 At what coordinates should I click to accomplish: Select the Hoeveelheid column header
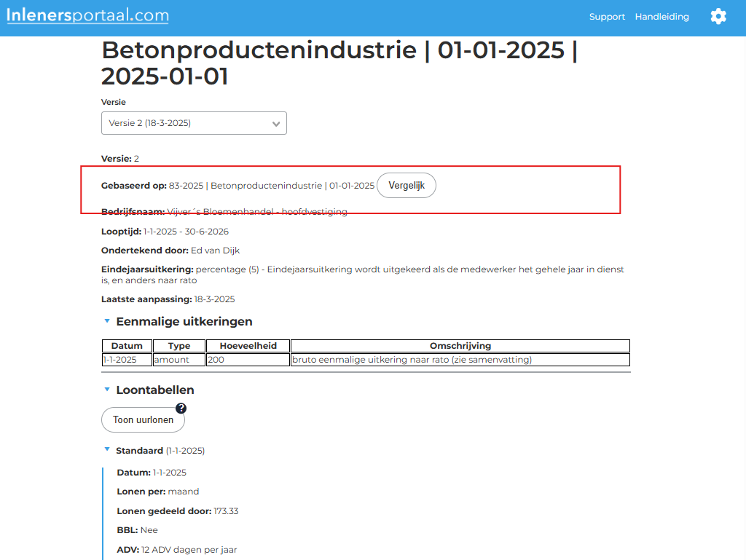pyautogui.click(x=248, y=346)
